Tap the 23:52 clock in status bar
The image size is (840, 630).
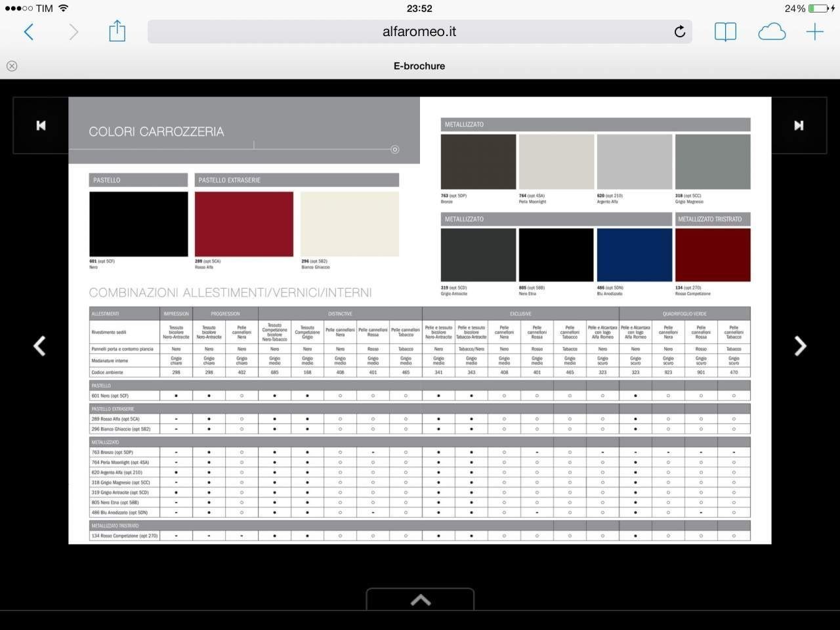[x=419, y=9]
